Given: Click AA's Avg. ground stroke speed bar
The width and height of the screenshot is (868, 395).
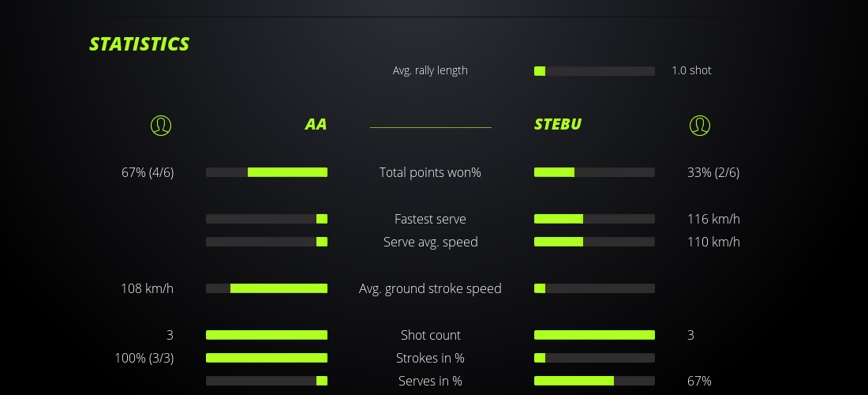Looking at the screenshot, I should [267, 288].
